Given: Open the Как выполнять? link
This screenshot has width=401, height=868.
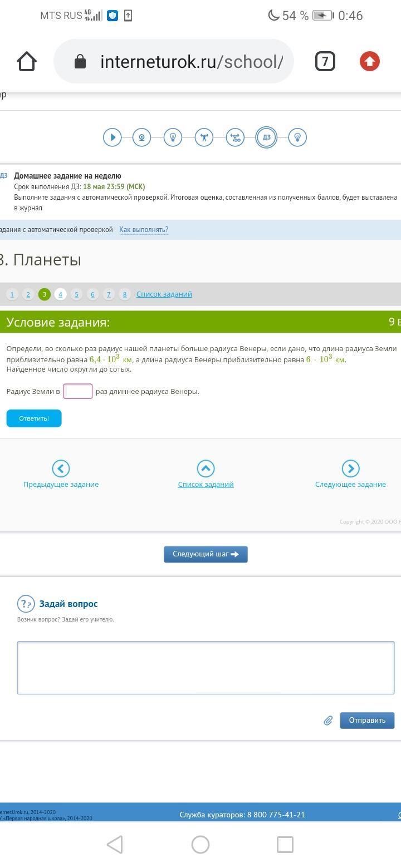Looking at the screenshot, I should click(144, 230).
